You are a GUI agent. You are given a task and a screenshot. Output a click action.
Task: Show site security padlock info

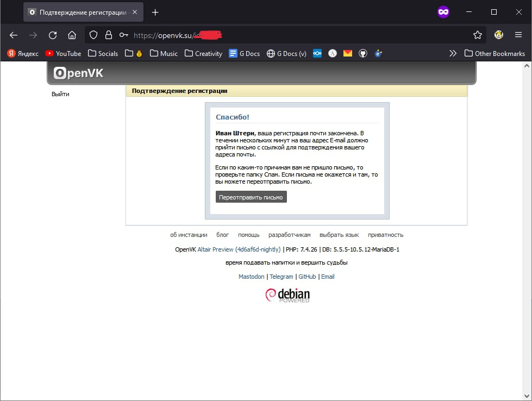109,35
